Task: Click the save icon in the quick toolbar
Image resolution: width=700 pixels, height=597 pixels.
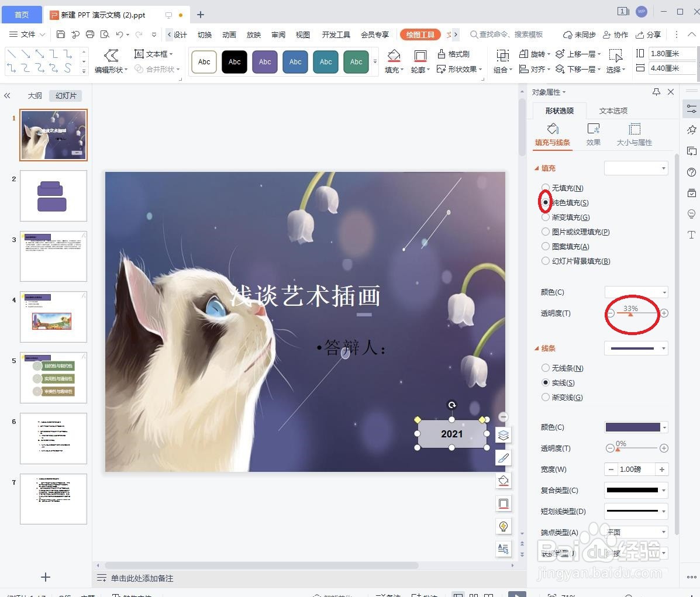Action: (x=61, y=34)
